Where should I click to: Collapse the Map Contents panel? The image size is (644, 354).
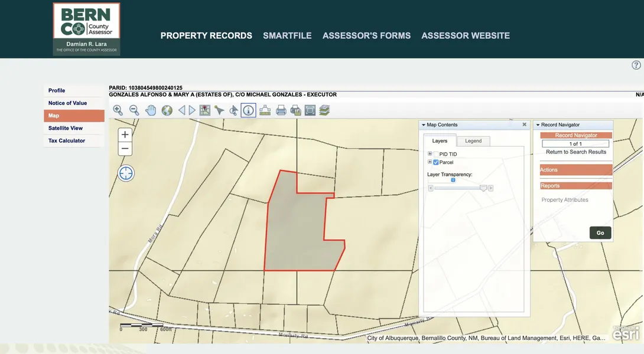[x=424, y=125]
